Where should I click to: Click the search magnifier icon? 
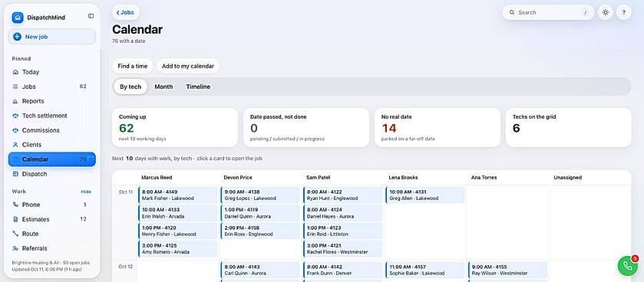[512, 12]
